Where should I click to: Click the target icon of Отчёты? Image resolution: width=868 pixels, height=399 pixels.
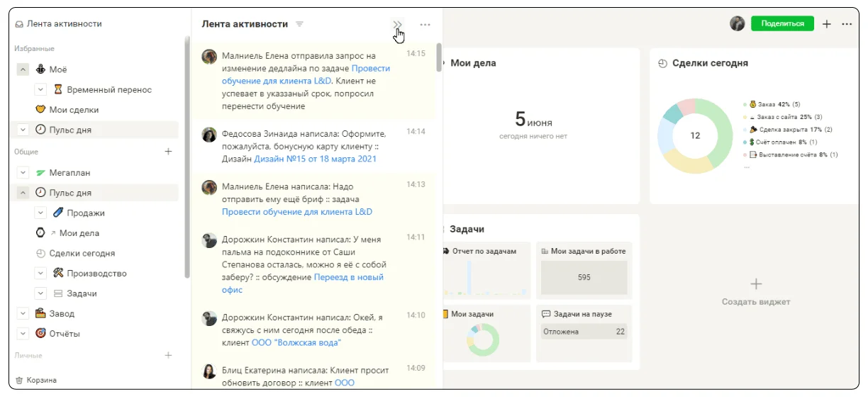pyautogui.click(x=40, y=333)
